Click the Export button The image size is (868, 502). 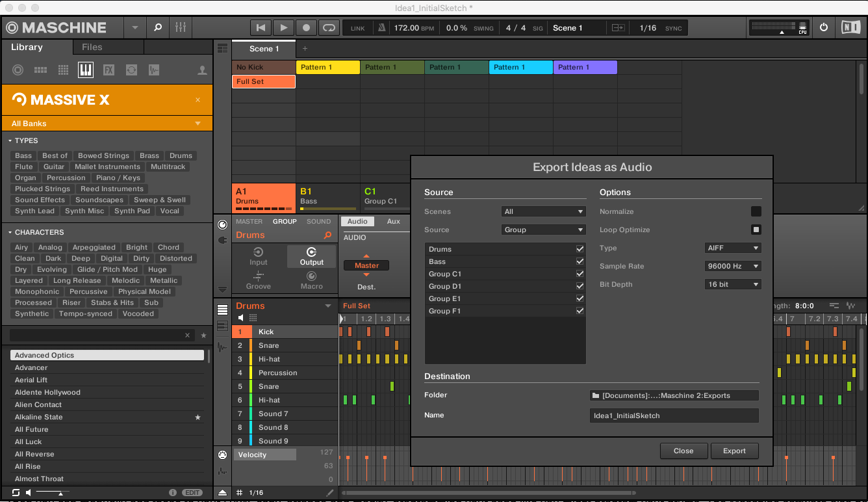tap(734, 451)
